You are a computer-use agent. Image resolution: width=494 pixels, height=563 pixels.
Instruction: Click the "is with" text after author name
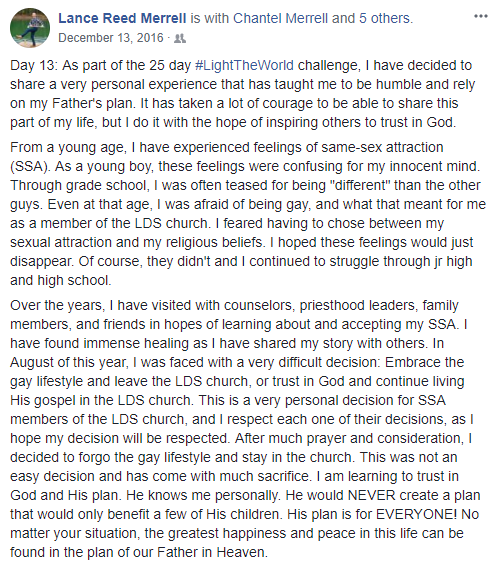click(210, 18)
